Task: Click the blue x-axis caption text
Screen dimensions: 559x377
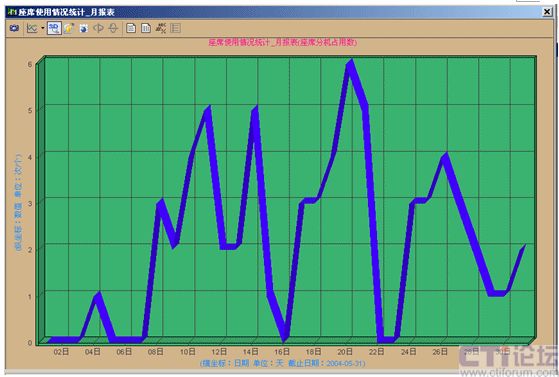Action: click(x=282, y=363)
